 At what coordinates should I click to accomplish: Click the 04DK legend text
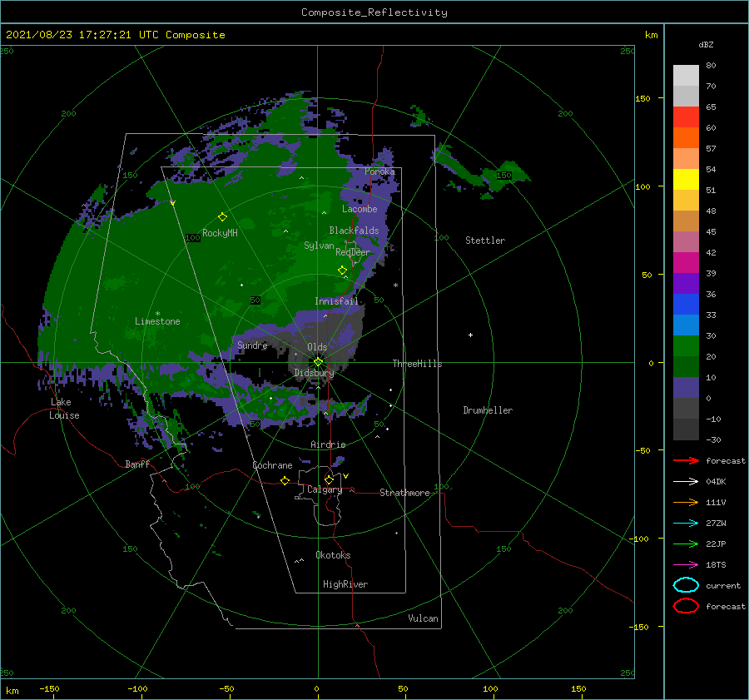pyautogui.click(x=716, y=482)
